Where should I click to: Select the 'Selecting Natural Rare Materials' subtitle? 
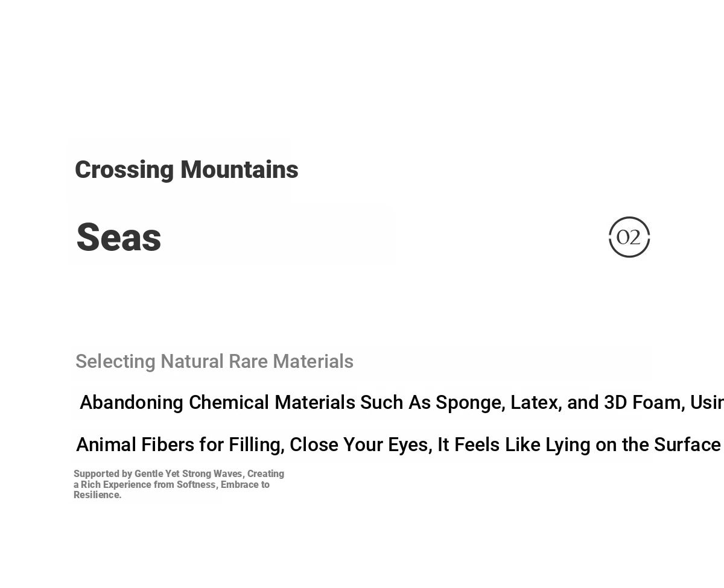tap(214, 361)
